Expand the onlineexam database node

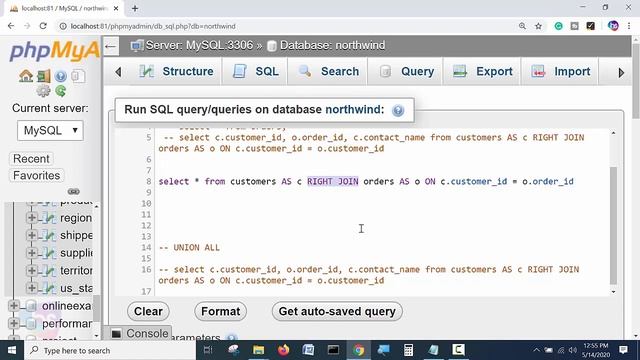[x=13, y=305]
